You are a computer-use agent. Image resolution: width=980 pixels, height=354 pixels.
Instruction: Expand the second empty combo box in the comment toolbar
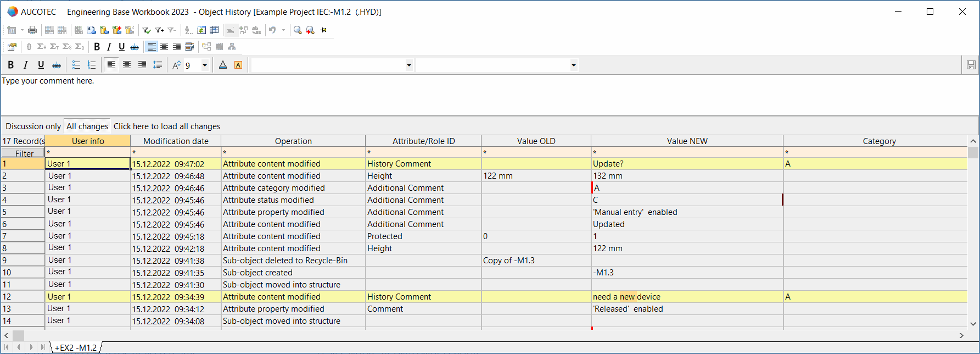[x=573, y=65]
